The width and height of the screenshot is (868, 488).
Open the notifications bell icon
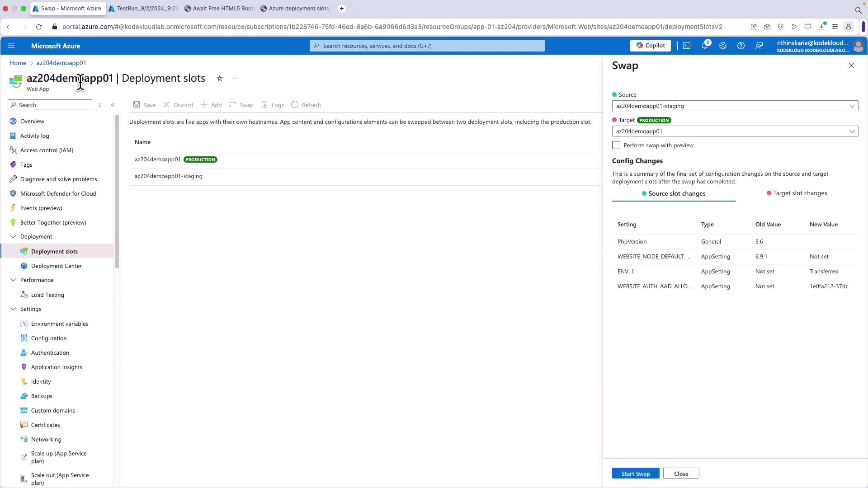coord(704,46)
